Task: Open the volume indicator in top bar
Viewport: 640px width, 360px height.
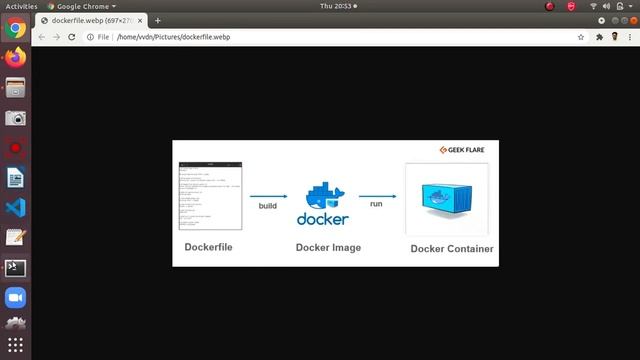Action: 607,6
